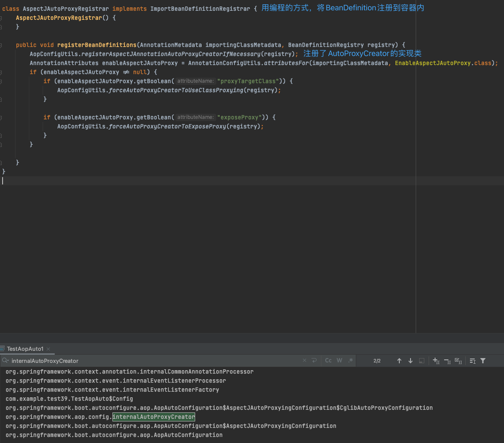Click the internalCommonAnnotationProcessor console line
This screenshot has width=504, height=443.
(130, 371)
